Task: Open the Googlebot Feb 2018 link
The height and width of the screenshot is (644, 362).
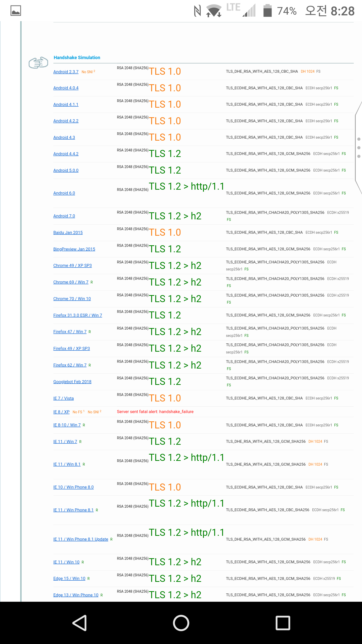Action: 72,382
